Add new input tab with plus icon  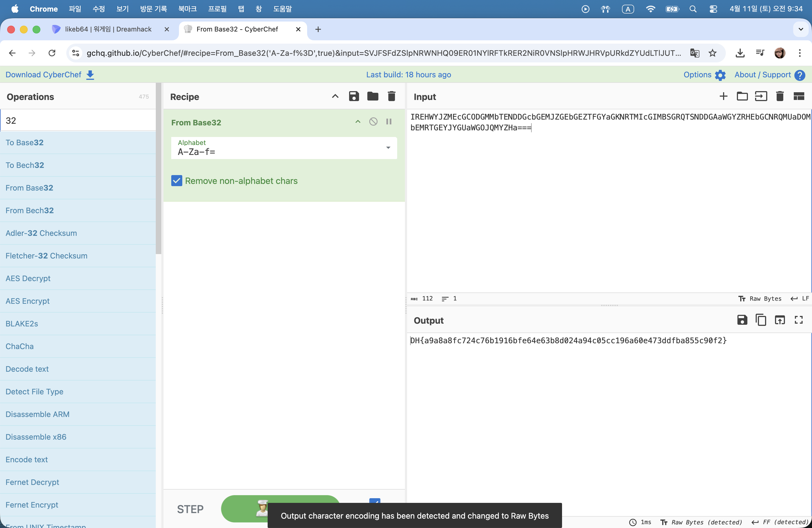pos(723,97)
